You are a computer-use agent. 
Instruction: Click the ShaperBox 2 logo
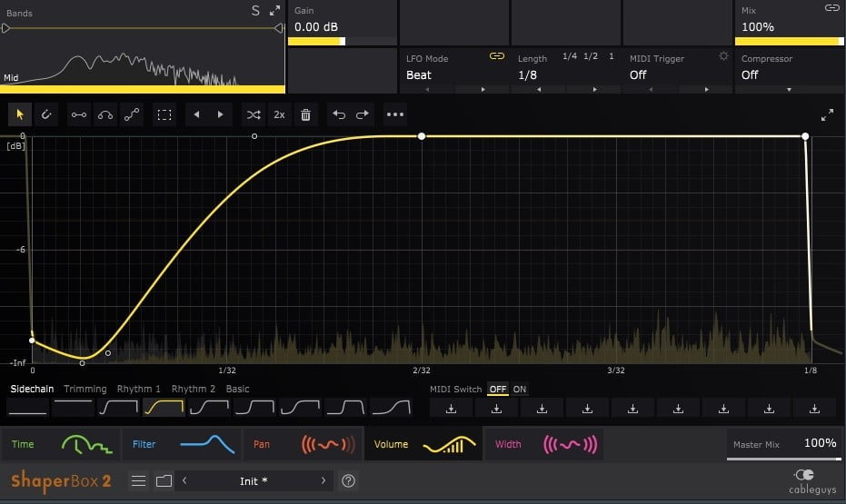[x=61, y=480]
